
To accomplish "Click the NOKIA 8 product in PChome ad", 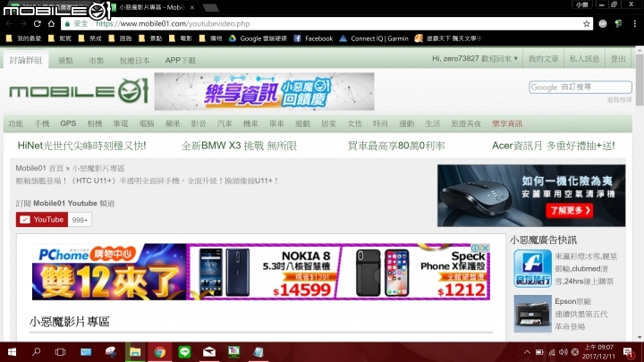I will point(265,272).
